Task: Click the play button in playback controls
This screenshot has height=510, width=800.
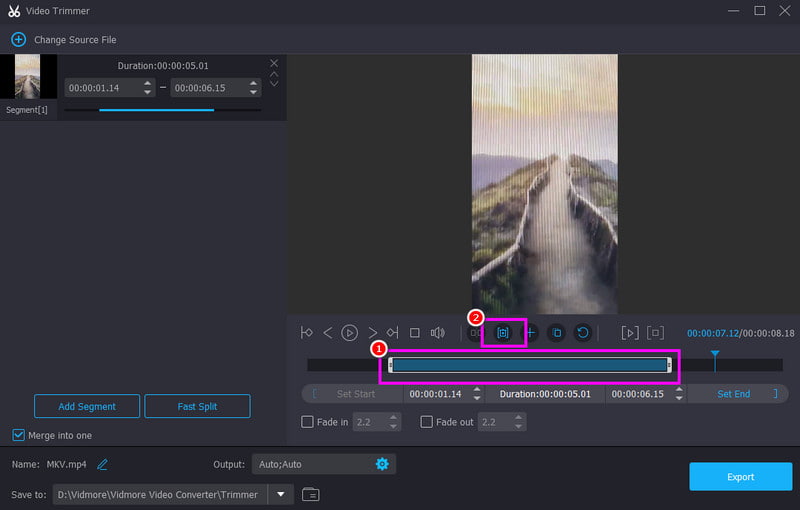Action: point(349,333)
